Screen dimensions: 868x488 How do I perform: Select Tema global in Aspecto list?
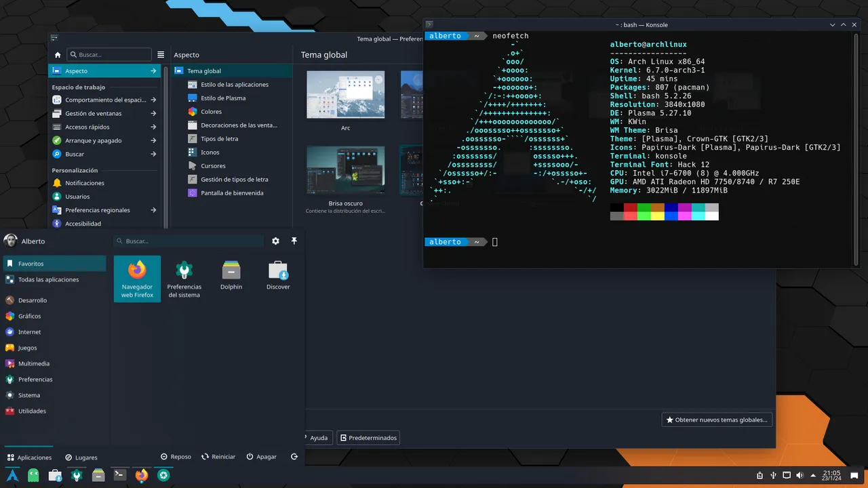tap(231, 70)
